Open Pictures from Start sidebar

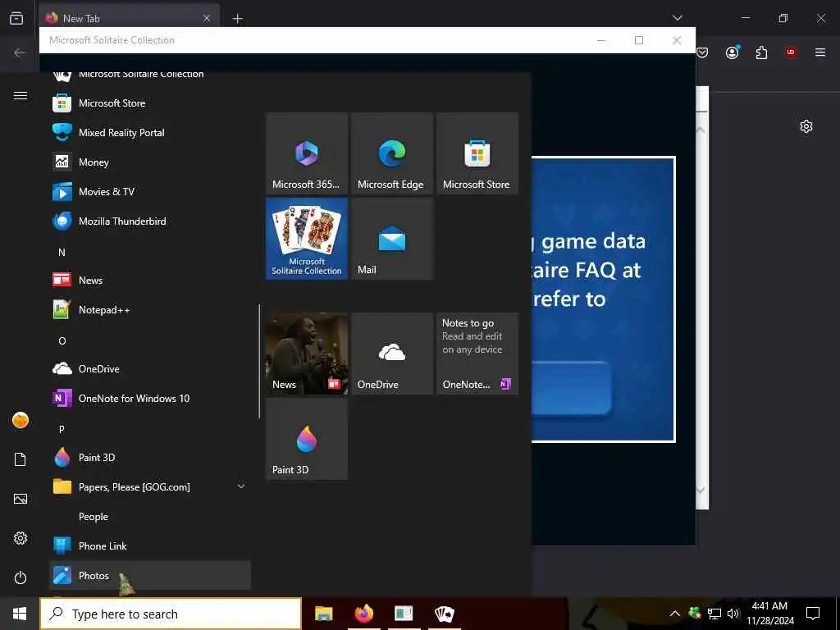(21, 499)
